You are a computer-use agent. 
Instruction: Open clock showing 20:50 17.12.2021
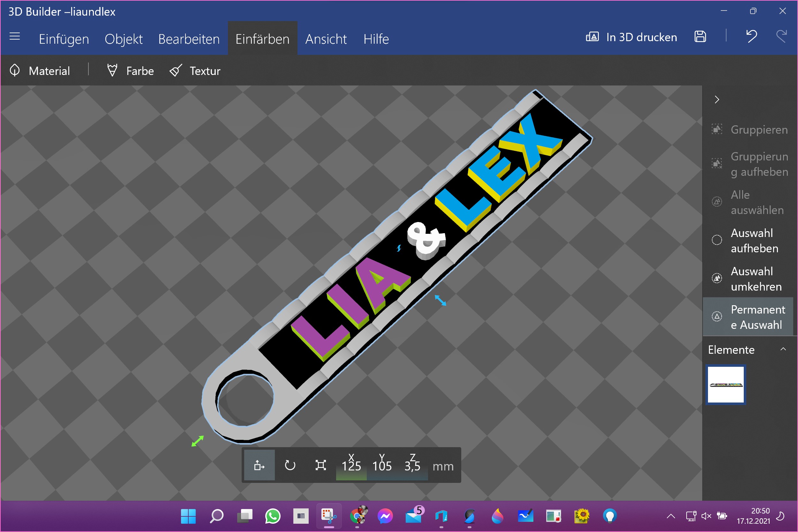point(753,516)
